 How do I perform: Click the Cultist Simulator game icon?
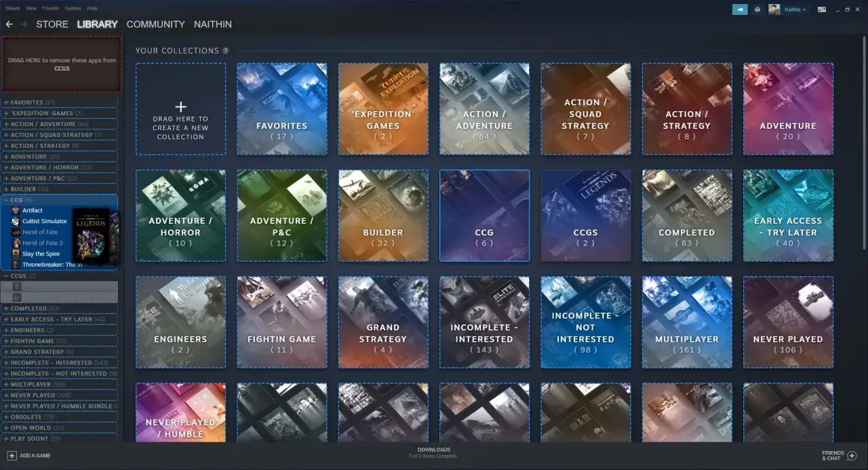click(x=16, y=221)
